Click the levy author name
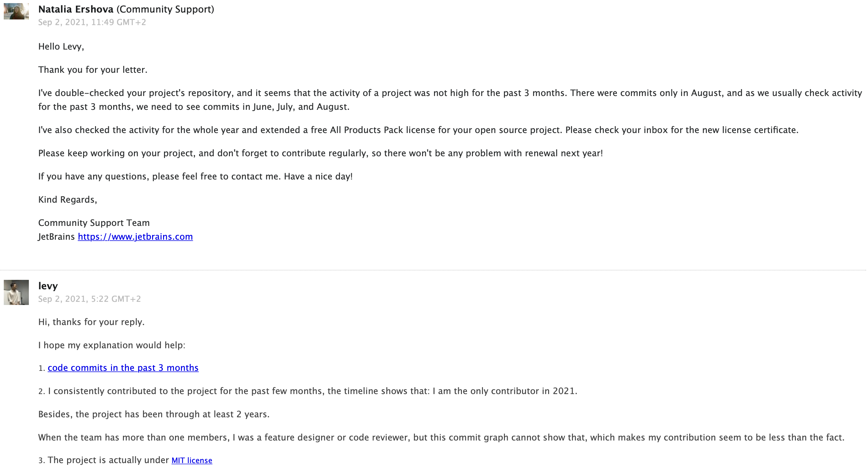868x470 pixels. 48,286
